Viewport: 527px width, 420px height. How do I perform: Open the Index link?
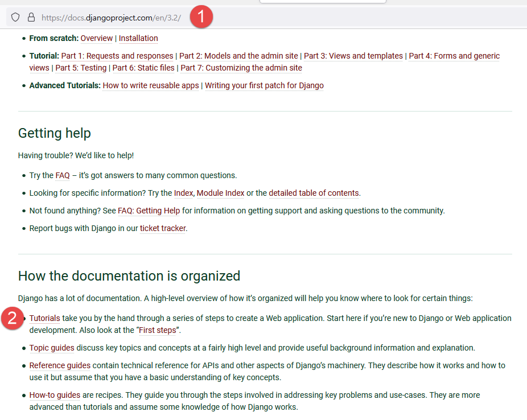(x=183, y=193)
